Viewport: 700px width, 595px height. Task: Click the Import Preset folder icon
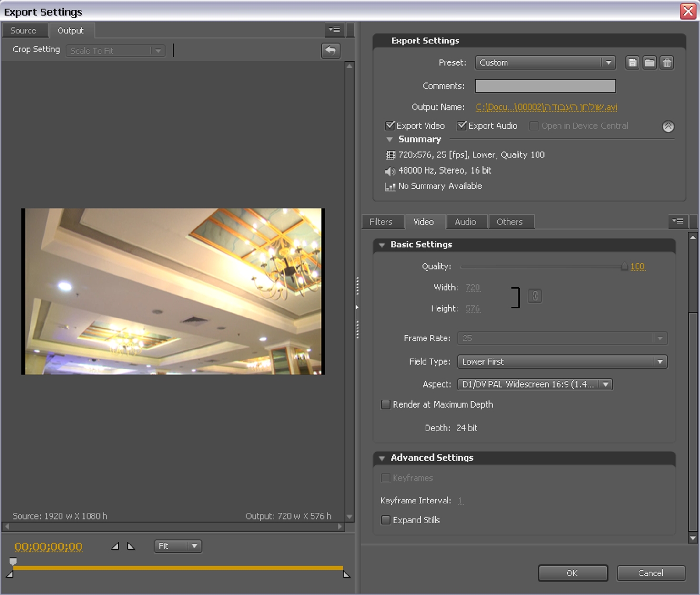[649, 62]
